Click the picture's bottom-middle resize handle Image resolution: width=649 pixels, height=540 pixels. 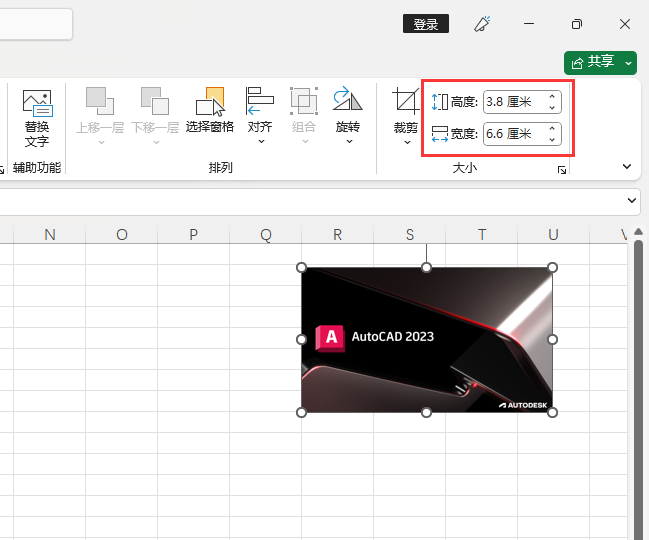click(426, 413)
